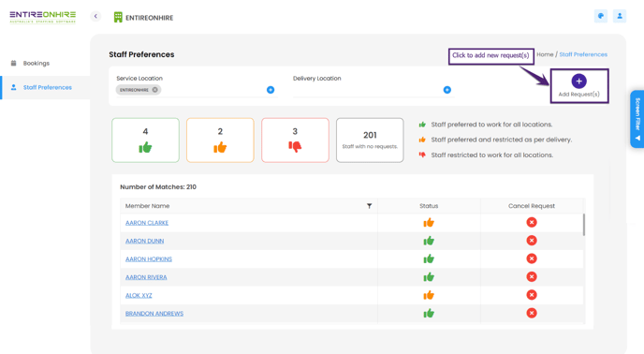Click AARON DUNN's green thumbs-up status icon
Image resolution: width=644 pixels, height=354 pixels.
pyautogui.click(x=429, y=241)
